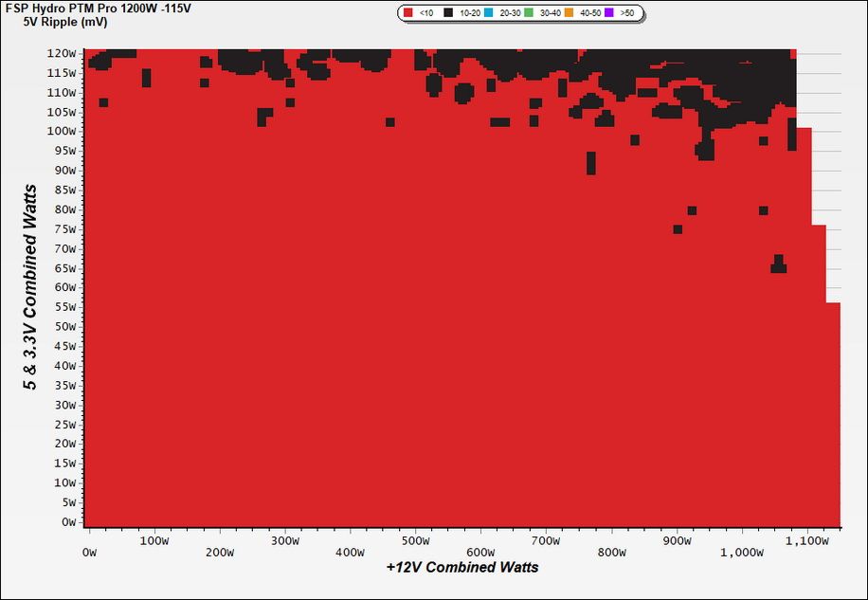Viewport: 868px width, 600px height.
Task: Click the '40w' y-axis label
Action: click(x=64, y=366)
